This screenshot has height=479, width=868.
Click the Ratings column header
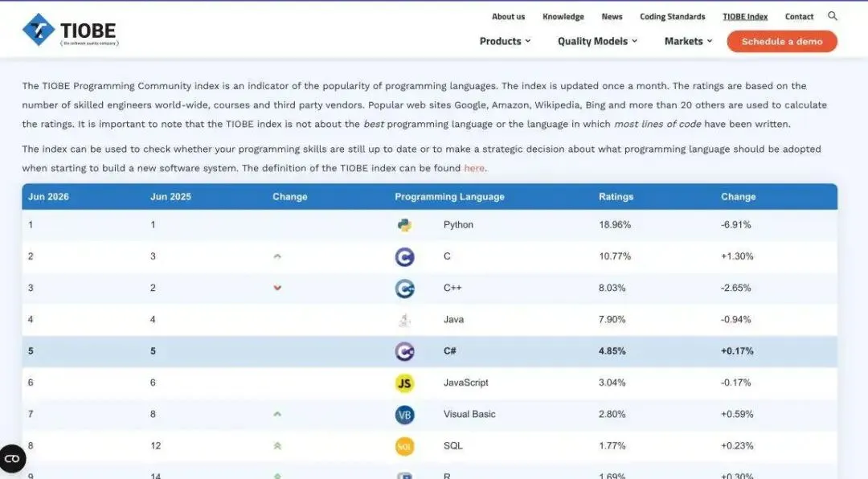click(616, 197)
